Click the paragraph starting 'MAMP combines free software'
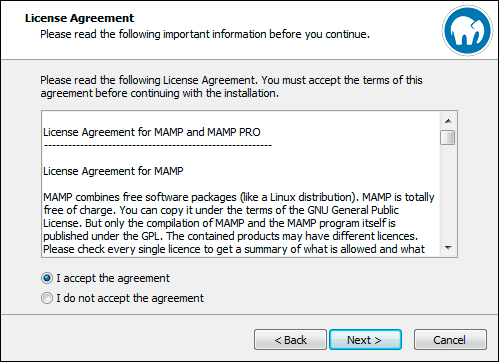The height and width of the screenshot is (362, 499). point(239,223)
